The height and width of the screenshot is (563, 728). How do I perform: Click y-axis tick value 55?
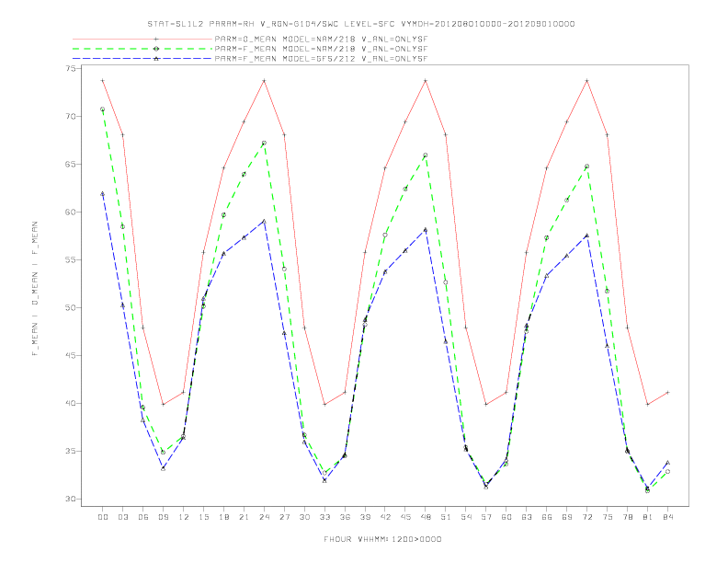click(x=71, y=259)
